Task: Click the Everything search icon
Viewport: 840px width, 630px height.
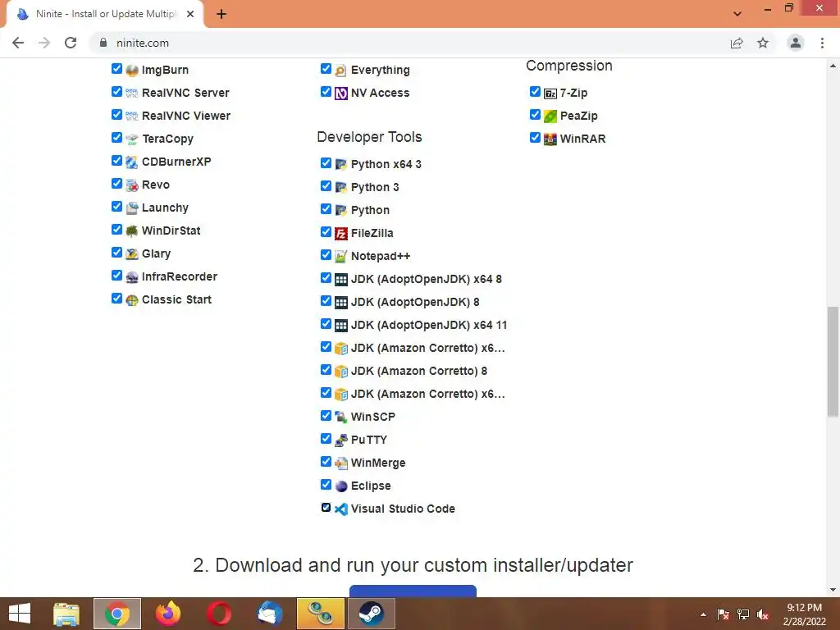Action: coord(340,71)
